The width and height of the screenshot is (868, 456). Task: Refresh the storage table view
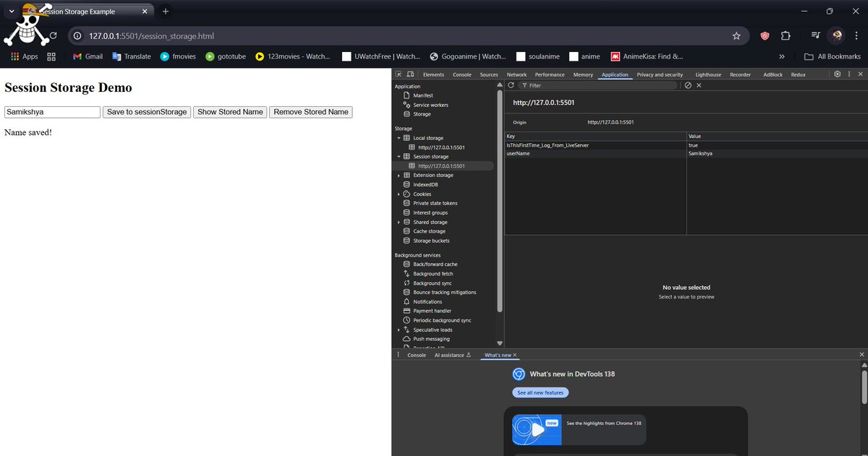pyautogui.click(x=511, y=85)
